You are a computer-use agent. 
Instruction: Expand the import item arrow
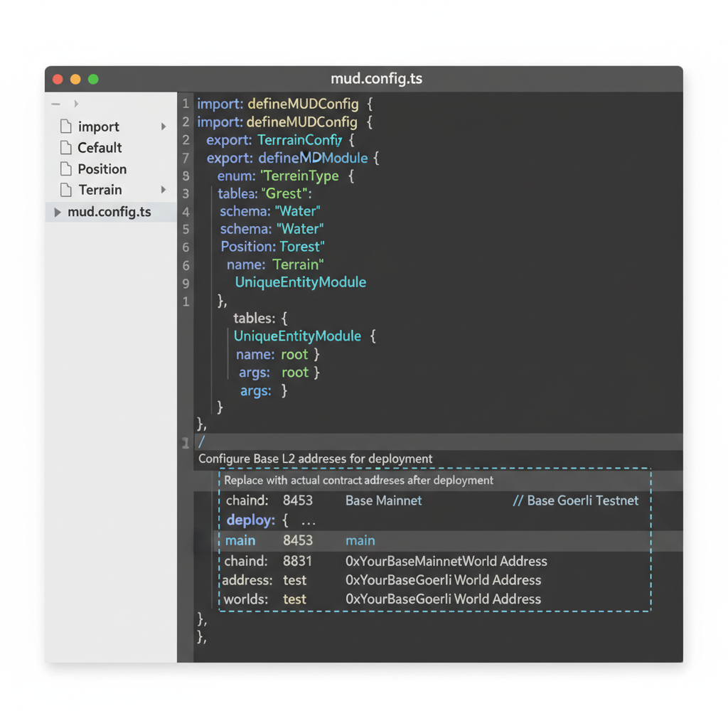point(164,127)
